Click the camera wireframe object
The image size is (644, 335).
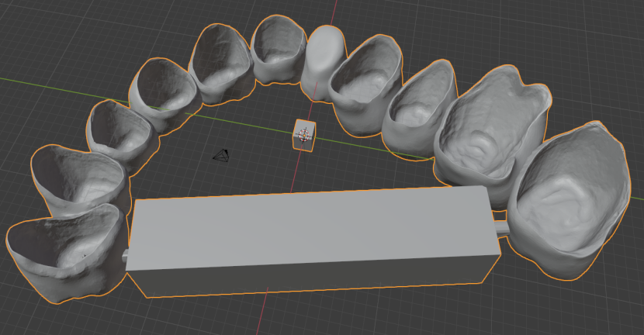click(221, 156)
